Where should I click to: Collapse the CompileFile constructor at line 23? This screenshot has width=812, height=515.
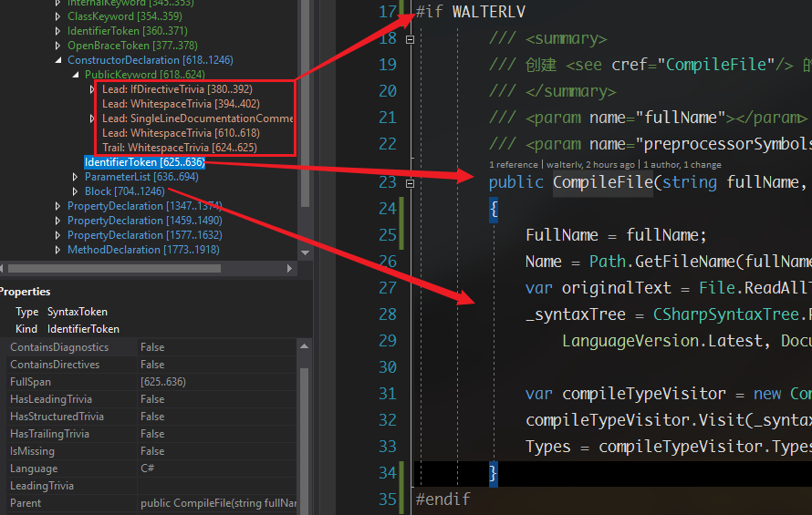point(411,183)
